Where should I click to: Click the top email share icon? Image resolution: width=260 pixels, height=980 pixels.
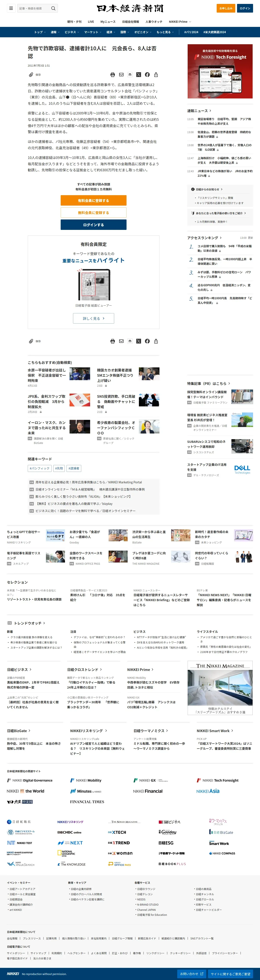click(121, 75)
